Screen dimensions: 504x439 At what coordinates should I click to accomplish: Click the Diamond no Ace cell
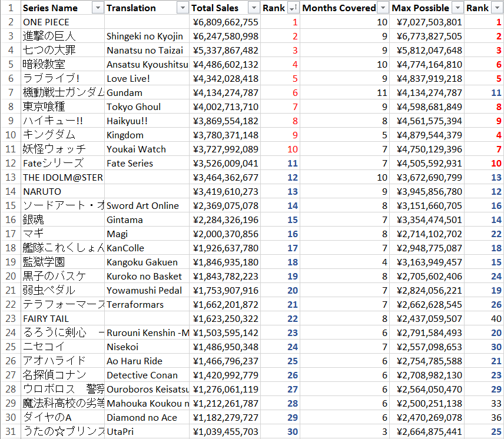click(147, 418)
